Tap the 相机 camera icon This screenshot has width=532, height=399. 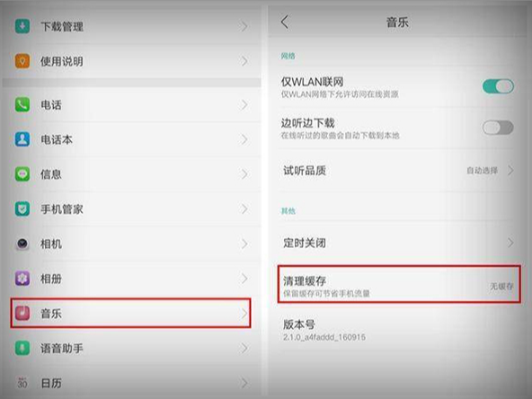[x=22, y=244]
